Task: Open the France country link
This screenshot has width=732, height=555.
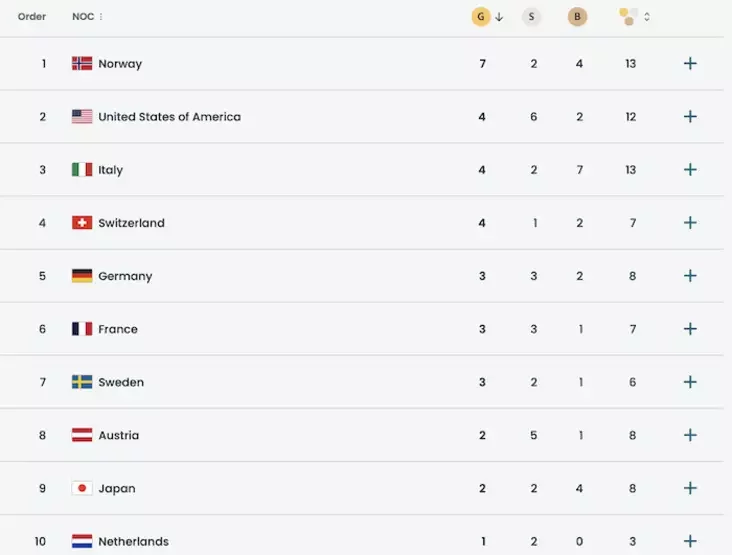Action: point(118,329)
